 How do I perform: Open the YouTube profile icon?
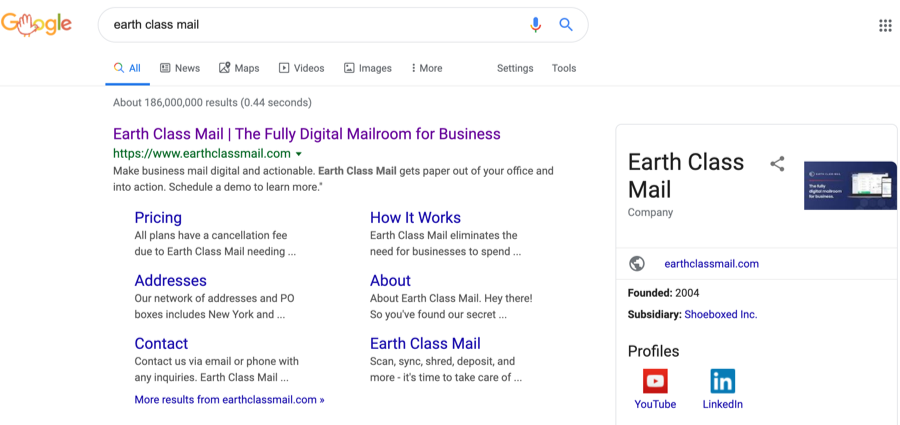click(x=655, y=381)
